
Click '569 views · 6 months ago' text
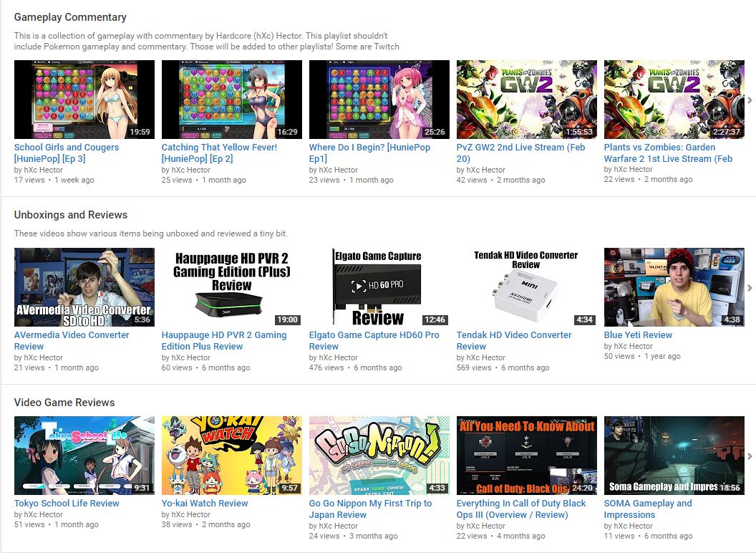click(503, 367)
